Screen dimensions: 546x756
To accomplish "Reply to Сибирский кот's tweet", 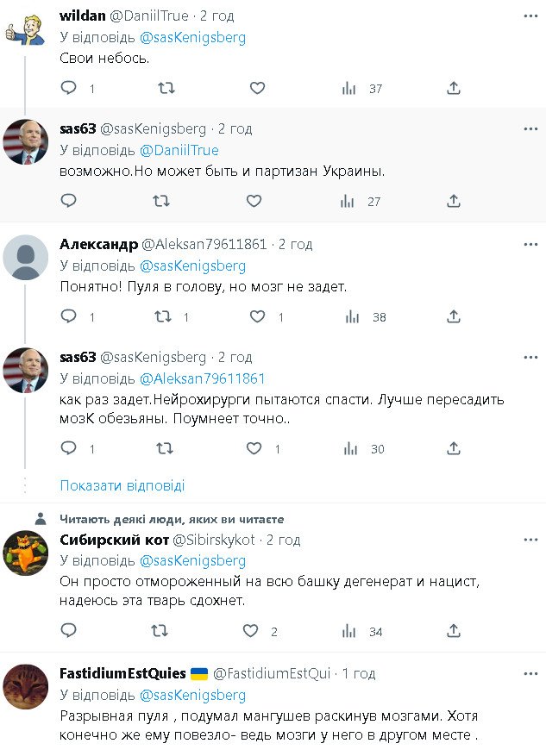I will coord(69,631).
